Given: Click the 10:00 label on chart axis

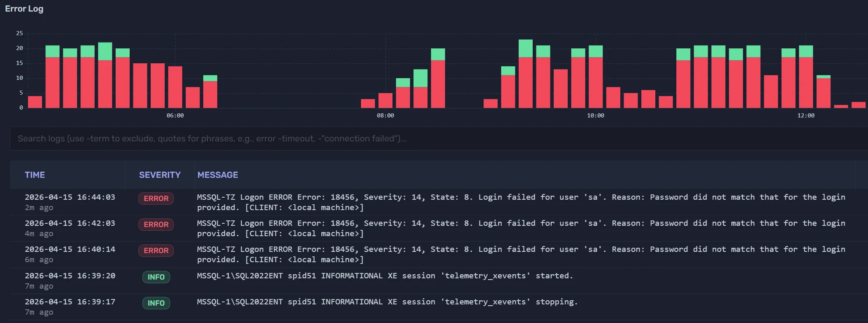Looking at the screenshot, I should click(595, 116).
